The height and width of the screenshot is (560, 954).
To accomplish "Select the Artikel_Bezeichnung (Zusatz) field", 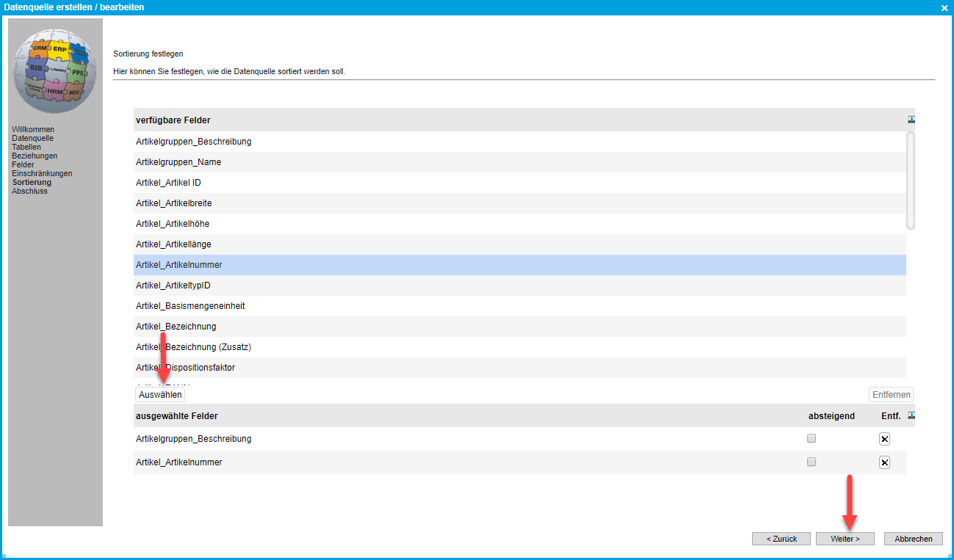I will click(x=520, y=347).
